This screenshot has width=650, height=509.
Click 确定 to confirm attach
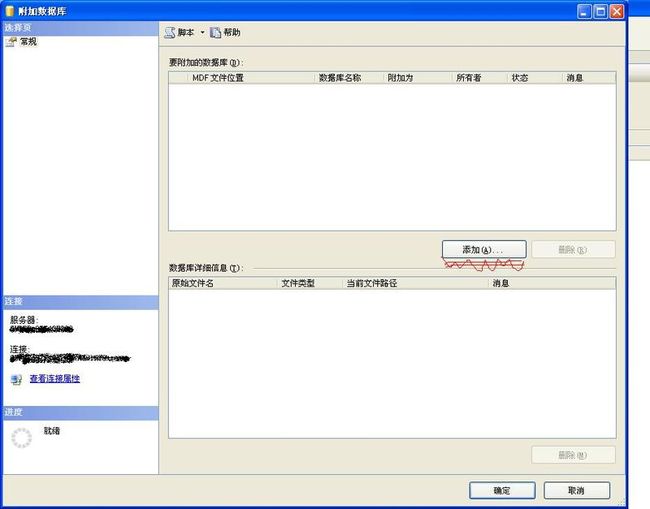502,490
